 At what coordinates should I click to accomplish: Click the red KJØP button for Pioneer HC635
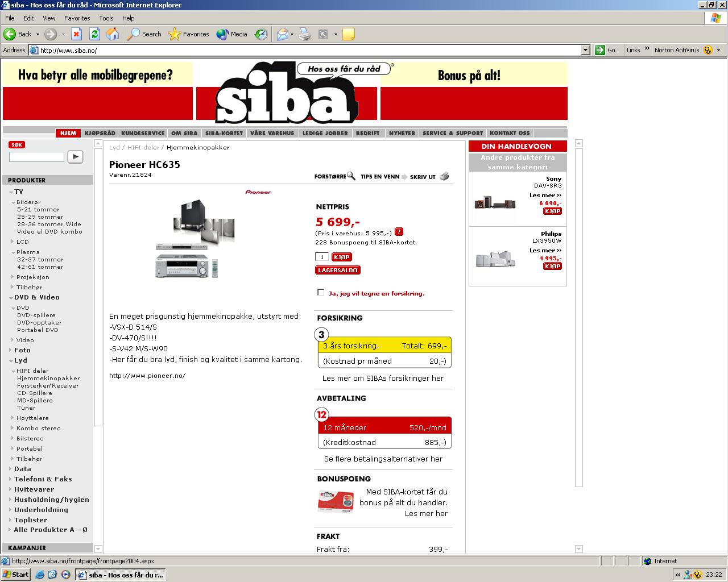(x=342, y=257)
